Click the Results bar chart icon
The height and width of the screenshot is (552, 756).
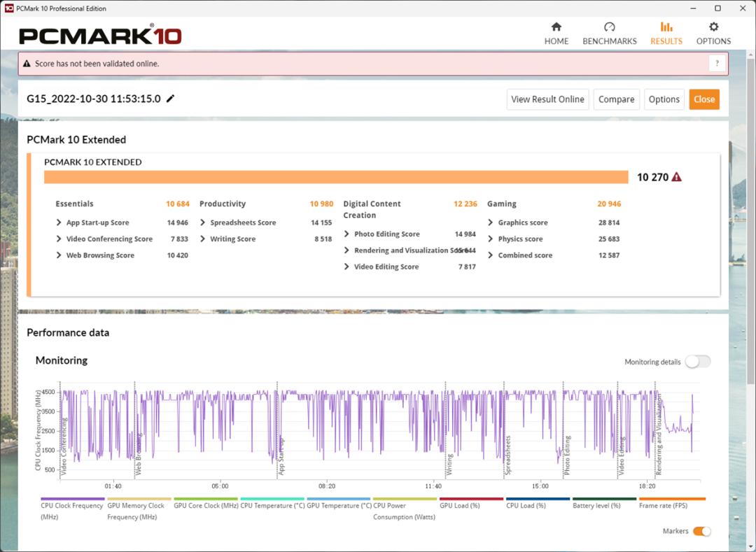[666, 27]
